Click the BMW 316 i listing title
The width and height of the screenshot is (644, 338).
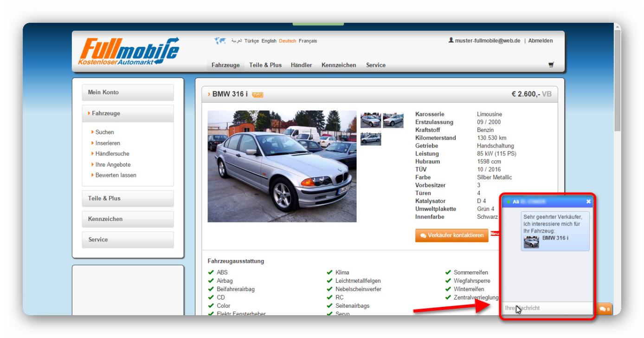pos(230,94)
